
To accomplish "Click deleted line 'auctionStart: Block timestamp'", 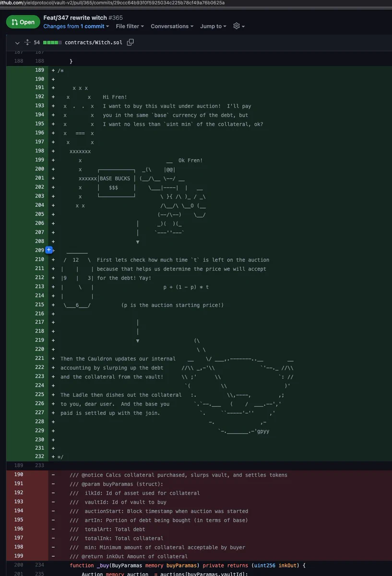I will (159, 511).
